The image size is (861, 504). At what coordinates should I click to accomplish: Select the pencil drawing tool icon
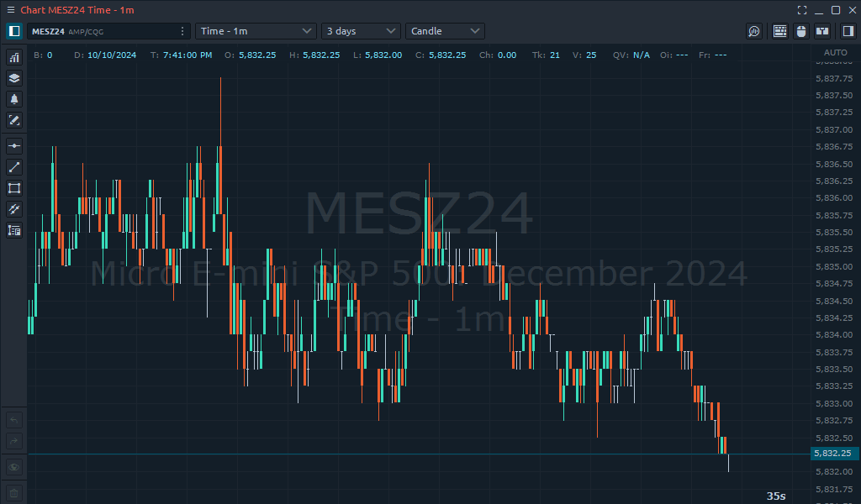14,120
